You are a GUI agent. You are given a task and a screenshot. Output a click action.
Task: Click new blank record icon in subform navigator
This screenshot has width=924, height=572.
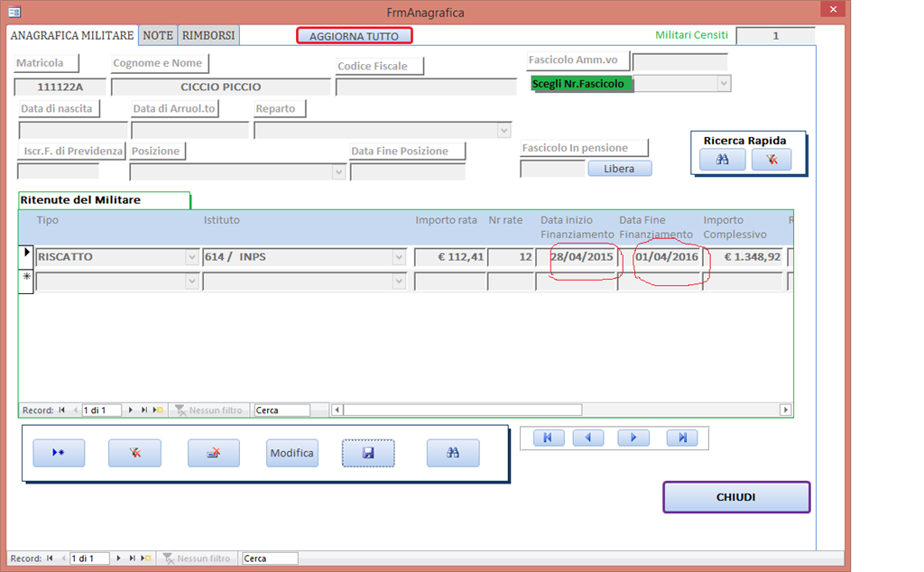pyautogui.click(x=158, y=410)
